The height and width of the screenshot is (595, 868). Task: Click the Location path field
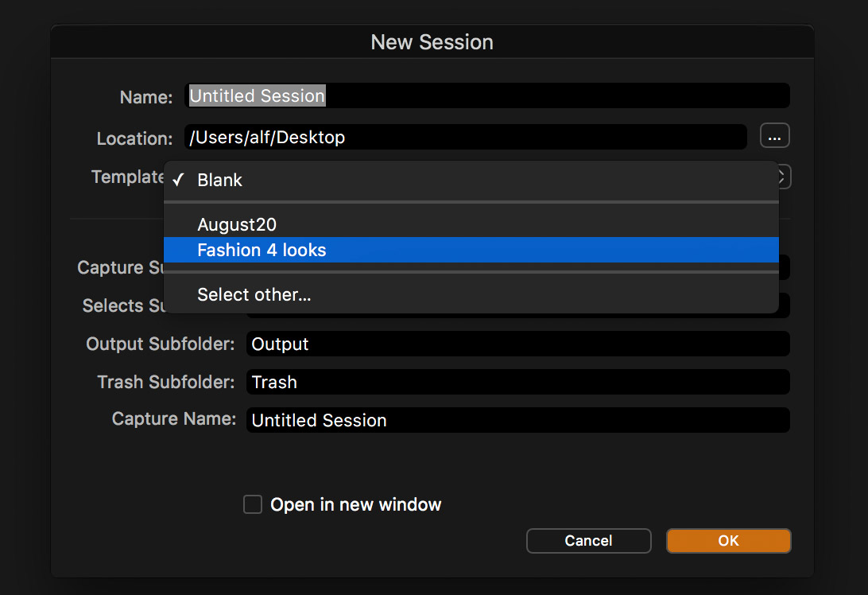pos(466,137)
